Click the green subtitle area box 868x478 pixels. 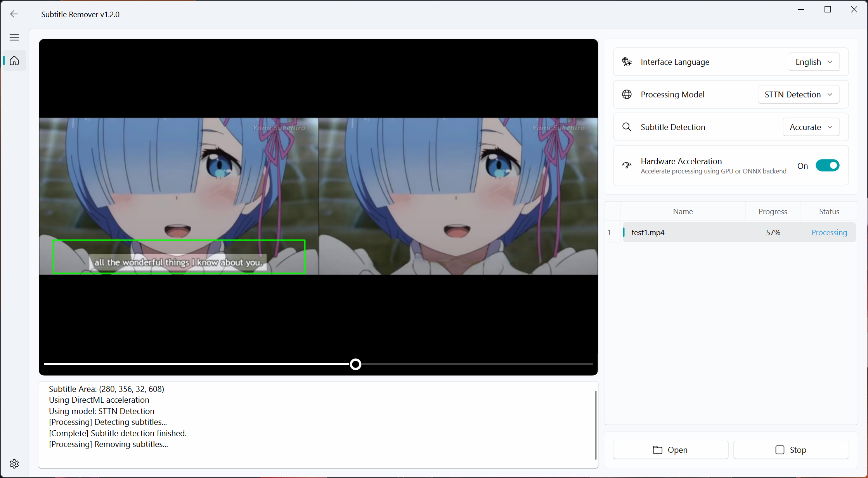pyautogui.click(x=179, y=257)
